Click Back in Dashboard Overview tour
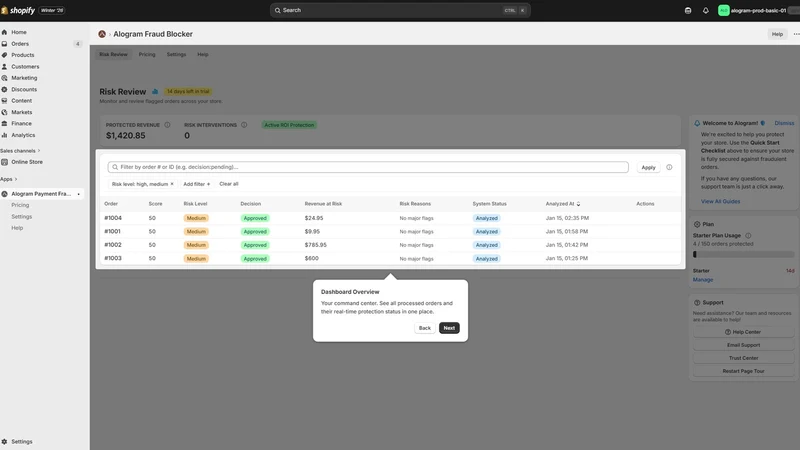800x450 pixels. (424, 328)
